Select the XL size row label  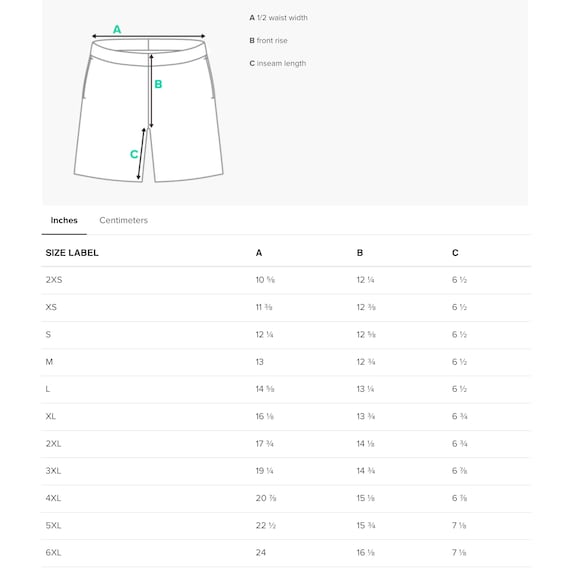pyautogui.click(x=51, y=416)
